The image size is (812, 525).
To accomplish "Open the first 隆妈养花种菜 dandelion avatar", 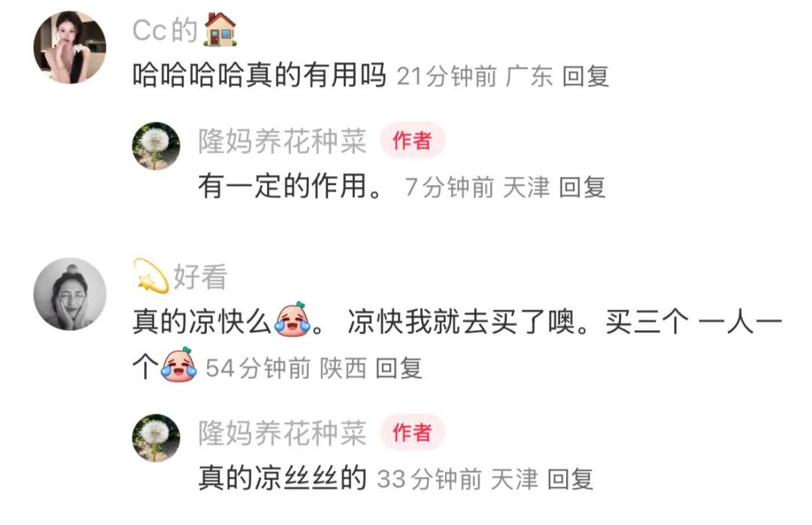I will [x=156, y=146].
